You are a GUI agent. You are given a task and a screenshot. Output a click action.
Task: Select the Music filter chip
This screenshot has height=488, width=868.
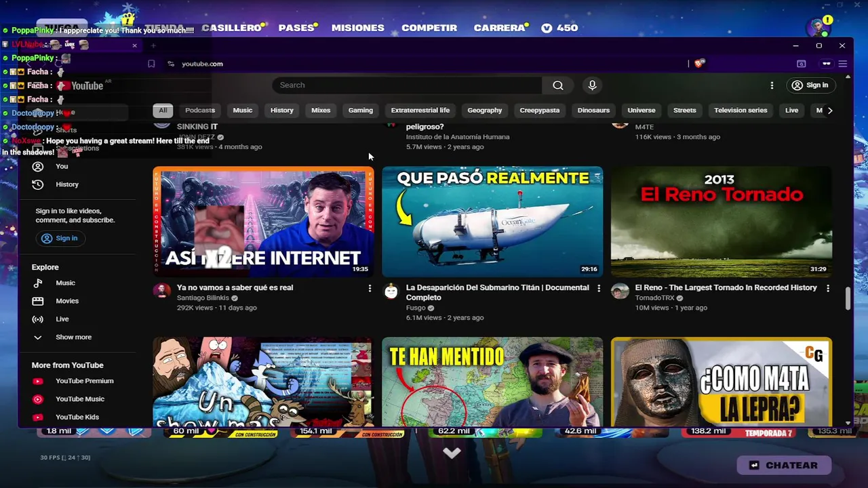point(242,110)
